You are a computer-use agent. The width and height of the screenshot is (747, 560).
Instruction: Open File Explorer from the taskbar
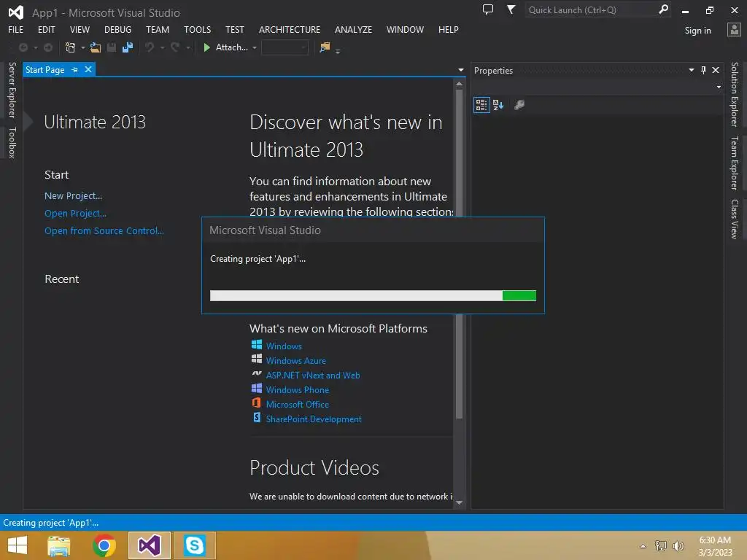click(x=59, y=545)
